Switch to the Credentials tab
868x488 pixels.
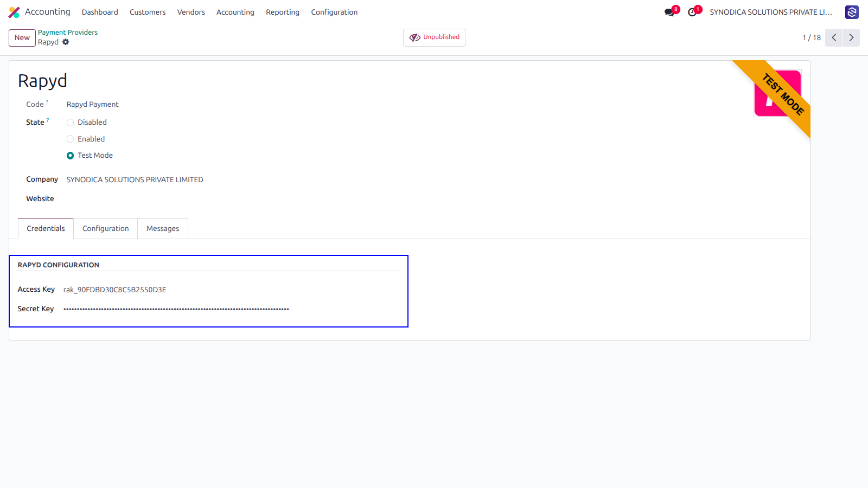[x=46, y=228]
